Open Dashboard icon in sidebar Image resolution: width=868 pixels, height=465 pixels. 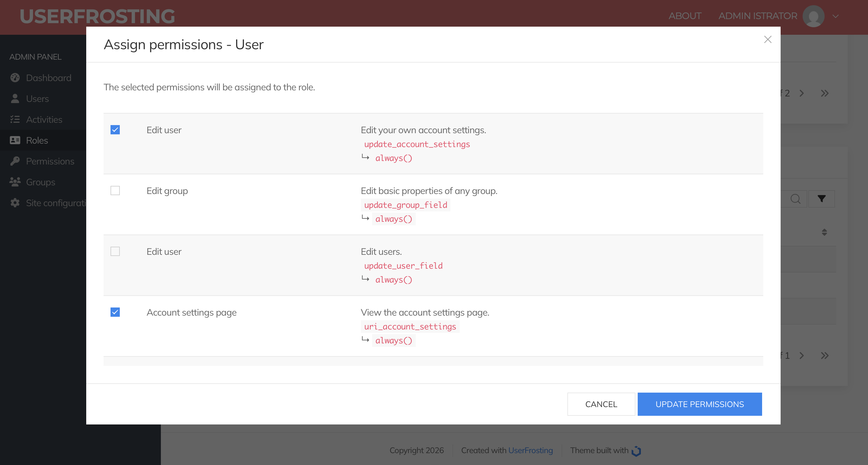click(x=15, y=78)
